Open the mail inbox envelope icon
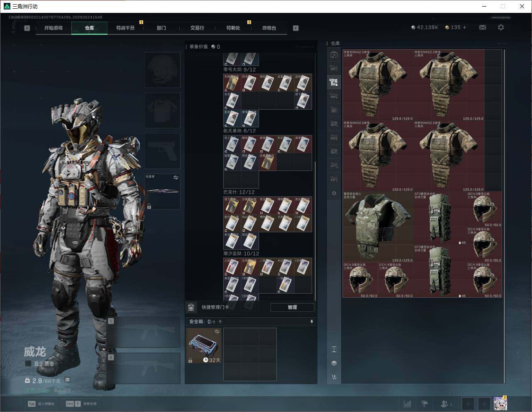 [x=483, y=27]
